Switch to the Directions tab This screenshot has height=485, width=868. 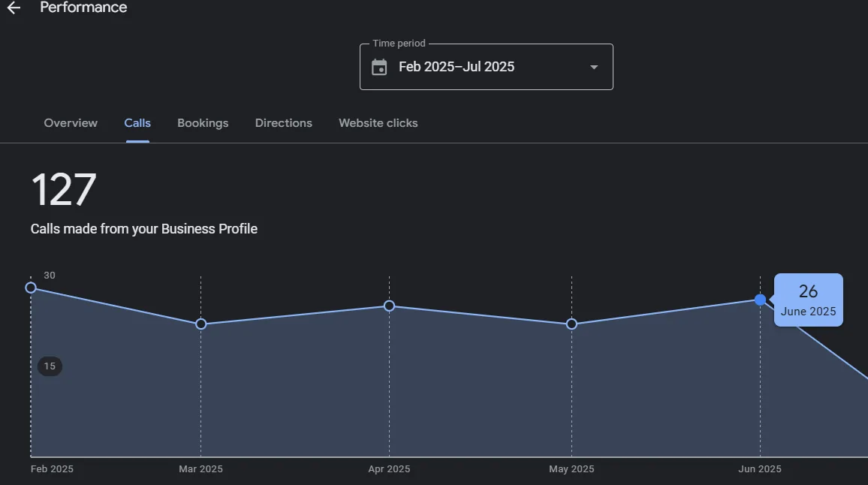point(283,123)
